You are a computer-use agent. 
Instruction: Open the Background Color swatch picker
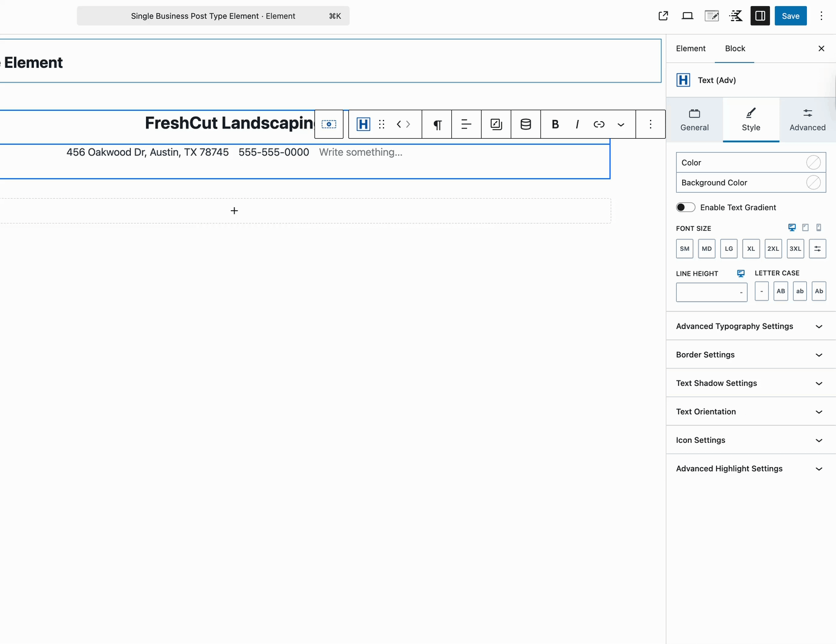[x=814, y=182]
